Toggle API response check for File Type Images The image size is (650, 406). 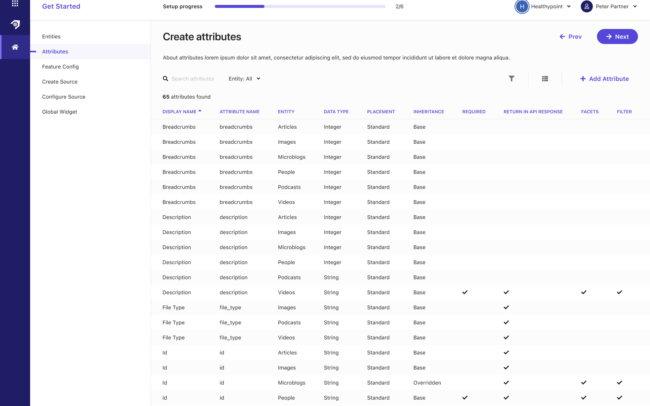click(506, 307)
